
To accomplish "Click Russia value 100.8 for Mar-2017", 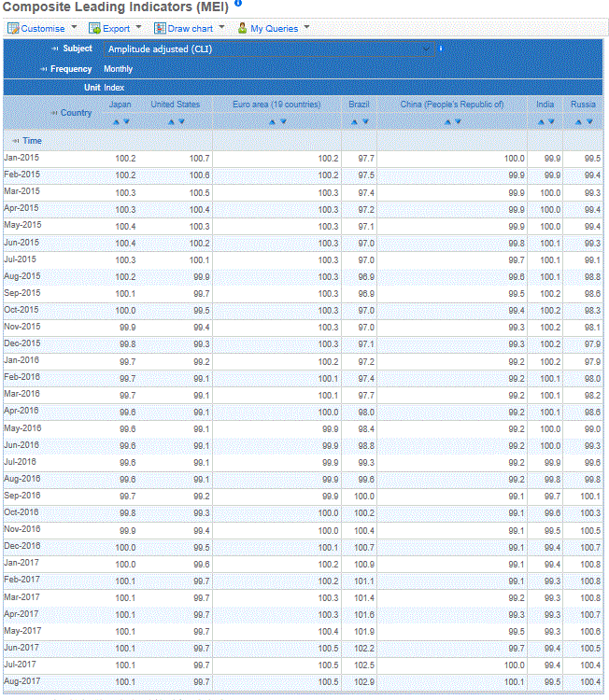I will coord(590,597).
